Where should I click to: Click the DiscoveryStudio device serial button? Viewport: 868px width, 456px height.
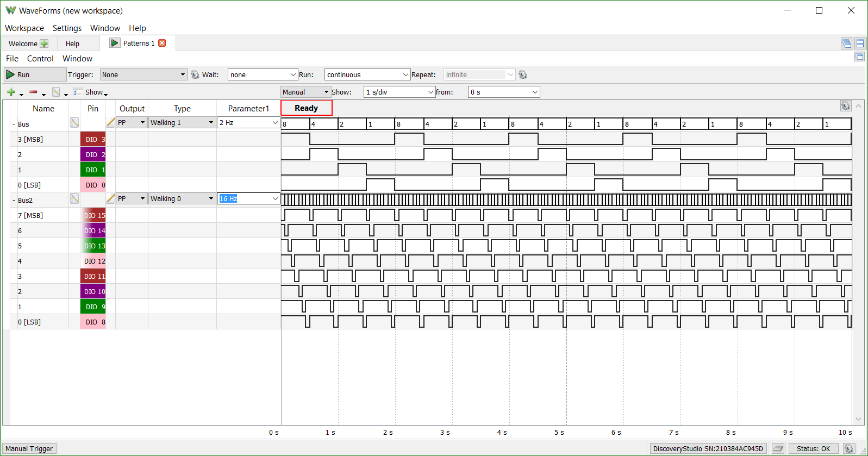[x=708, y=448]
